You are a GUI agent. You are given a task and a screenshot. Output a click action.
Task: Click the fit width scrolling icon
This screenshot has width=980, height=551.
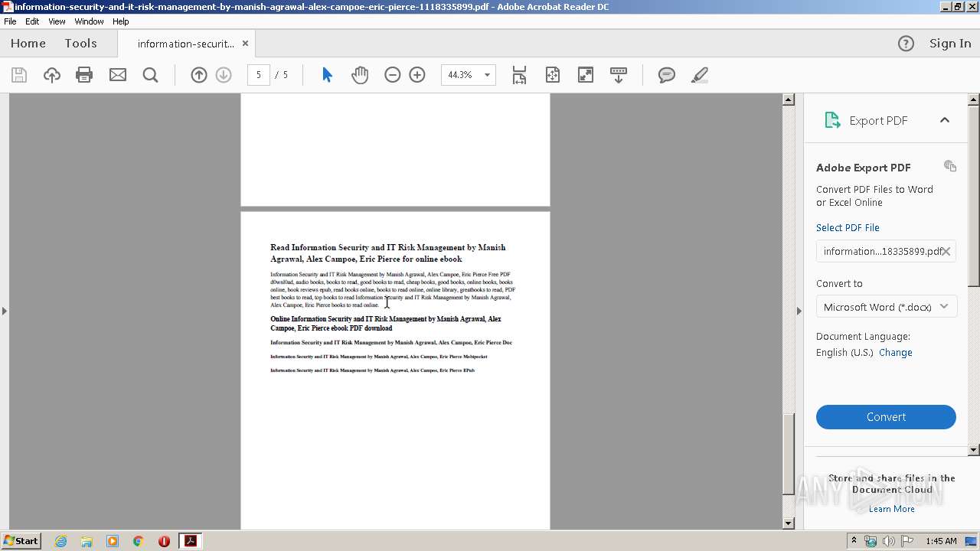click(x=519, y=75)
